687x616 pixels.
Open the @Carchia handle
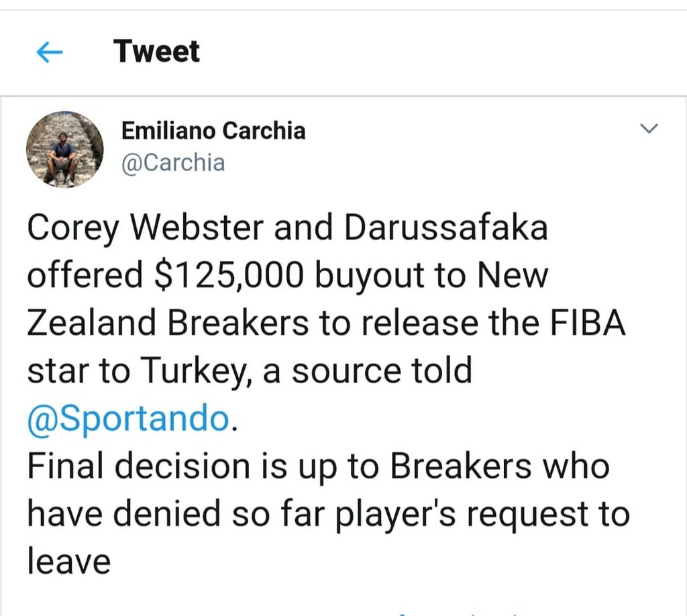coord(172,162)
